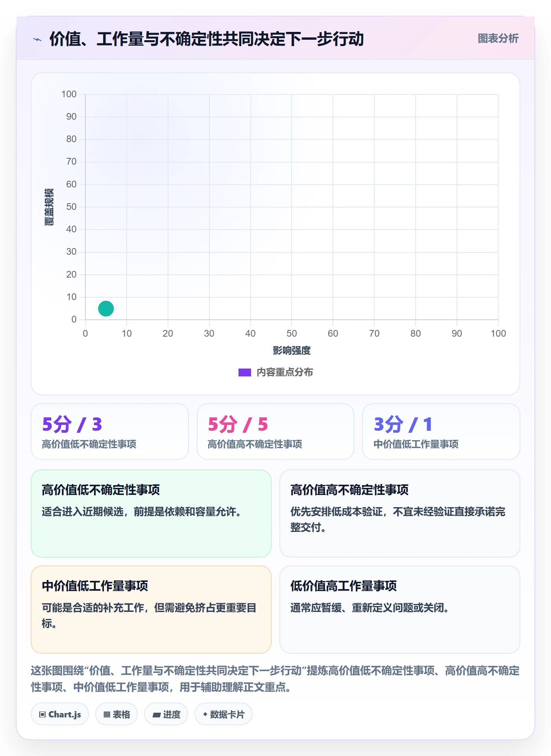The width and height of the screenshot is (551, 756).
Task: Click the text 通常应暂缓、重新定义问题或关闭。
Action: [x=370, y=608]
